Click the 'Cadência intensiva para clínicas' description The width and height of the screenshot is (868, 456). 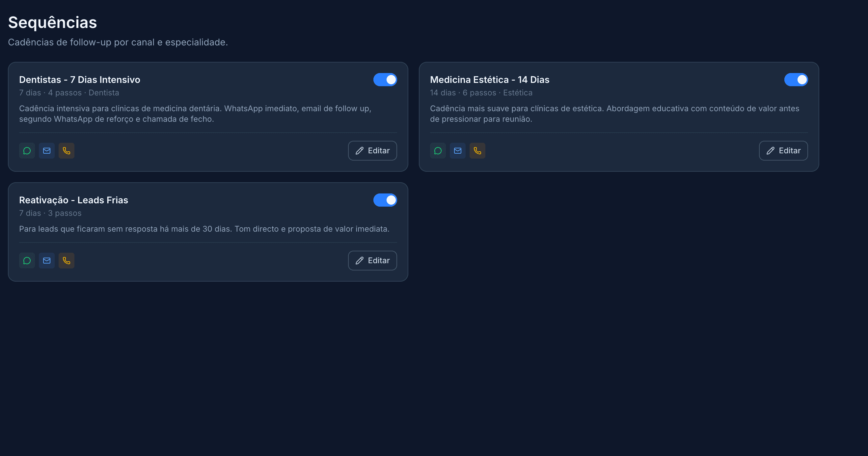pyautogui.click(x=196, y=114)
